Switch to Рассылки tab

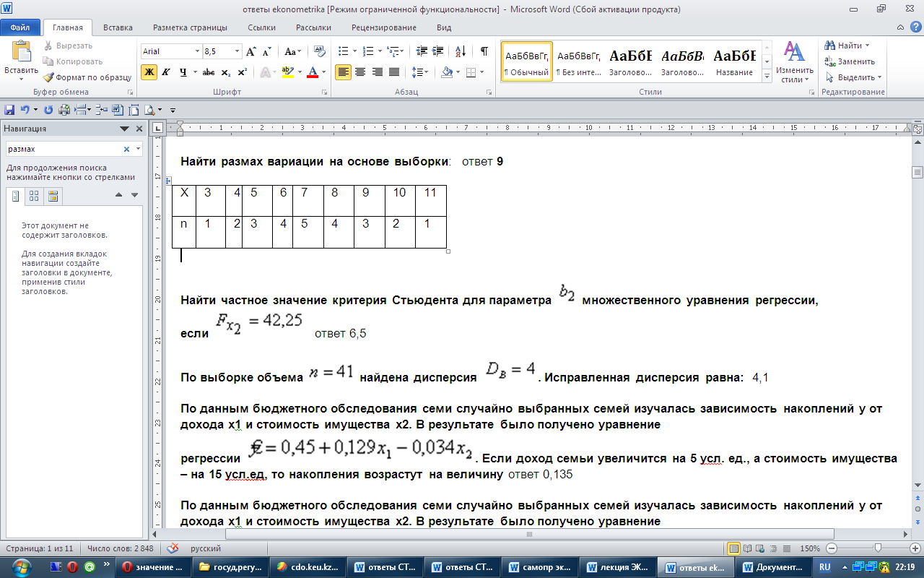pos(313,27)
